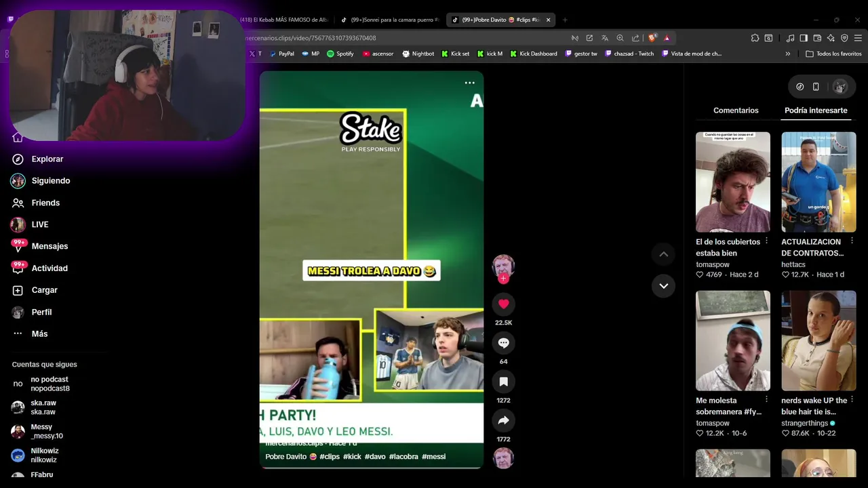Open Todos los favoritos folder

[x=833, y=54]
